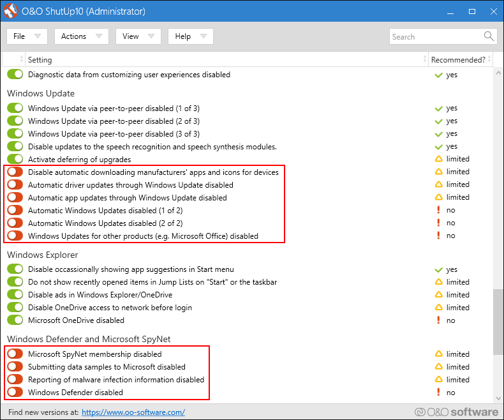Viewport: 504px width, 420px height.
Task: Click warning triangle for Automatic app updates row
Action: 438,197
